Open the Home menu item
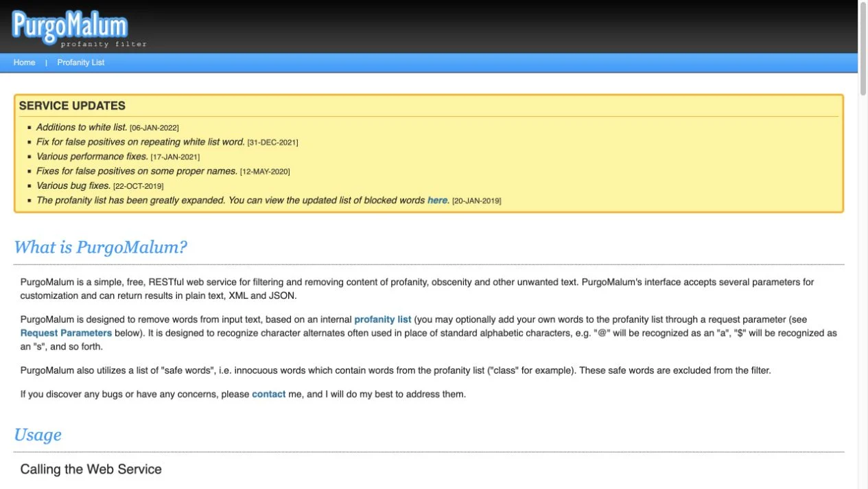Image resolution: width=868 pixels, height=489 pixels. [x=24, y=62]
